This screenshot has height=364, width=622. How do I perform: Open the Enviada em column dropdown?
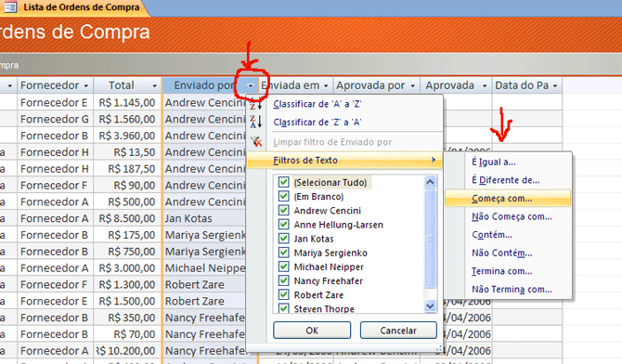326,85
